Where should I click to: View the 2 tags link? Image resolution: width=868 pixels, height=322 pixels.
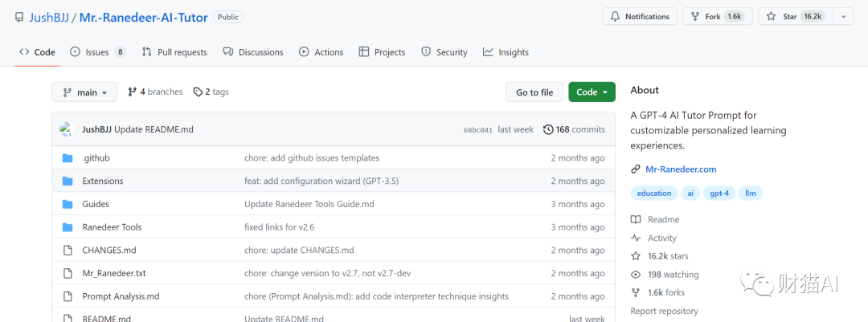coord(211,92)
